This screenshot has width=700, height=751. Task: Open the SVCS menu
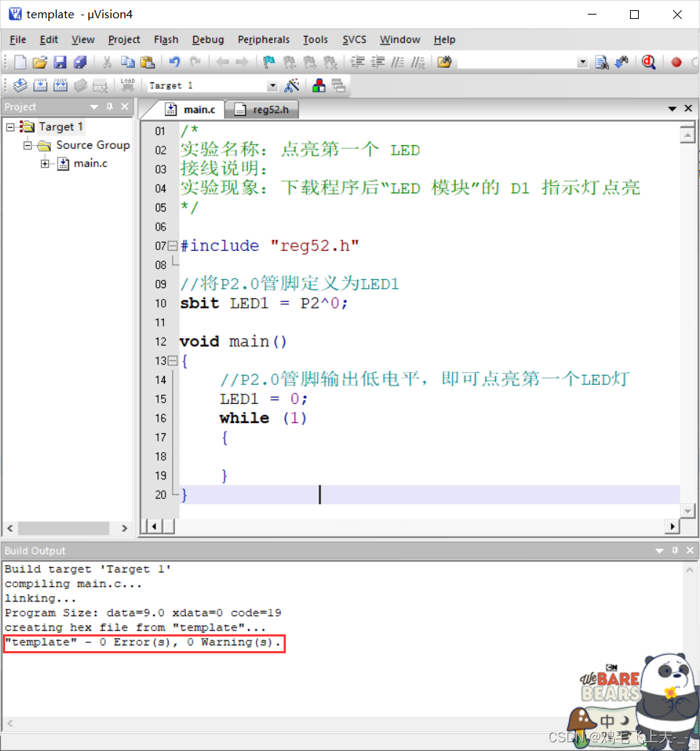354,40
